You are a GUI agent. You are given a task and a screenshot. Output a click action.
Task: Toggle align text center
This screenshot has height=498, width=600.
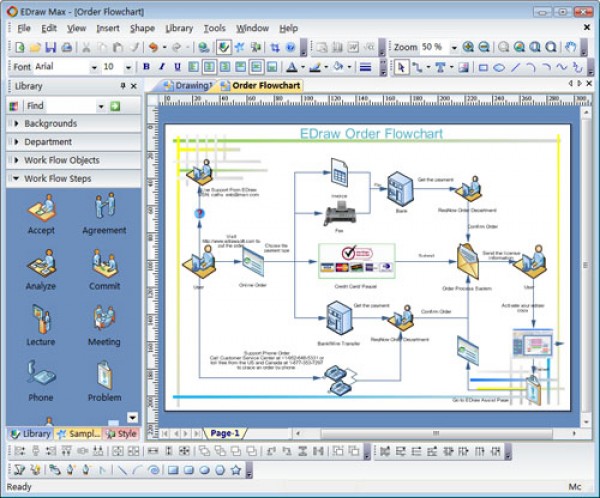(x=209, y=67)
